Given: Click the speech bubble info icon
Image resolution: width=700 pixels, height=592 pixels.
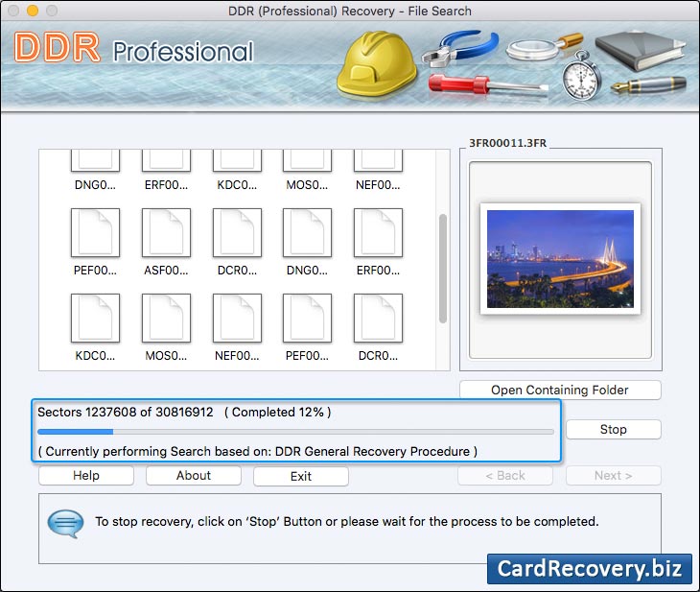Looking at the screenshot, I should 65,523.
